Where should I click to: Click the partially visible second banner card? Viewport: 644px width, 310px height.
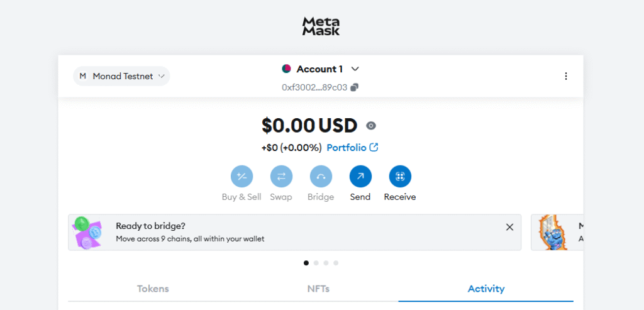tap(557, 232)
